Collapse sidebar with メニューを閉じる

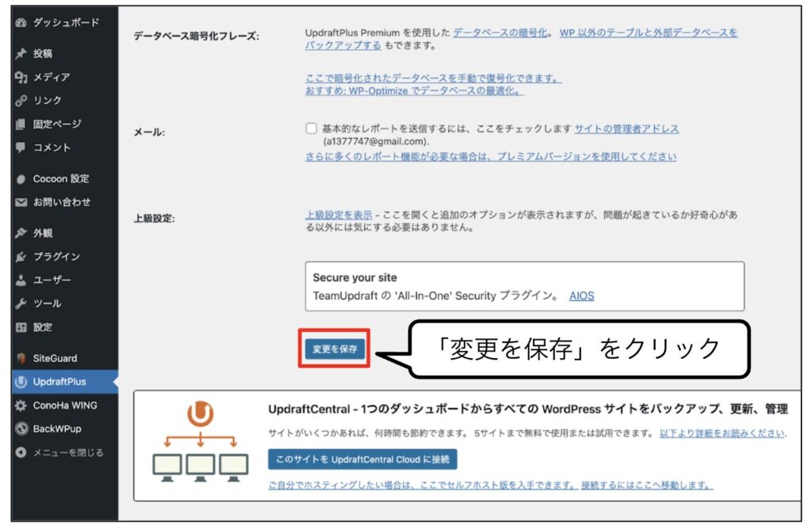tap(65, 452)
